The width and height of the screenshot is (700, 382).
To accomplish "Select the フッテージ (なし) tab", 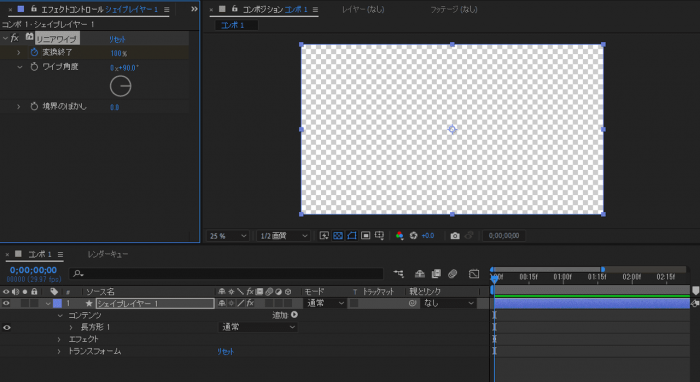I will coord(454,9).
